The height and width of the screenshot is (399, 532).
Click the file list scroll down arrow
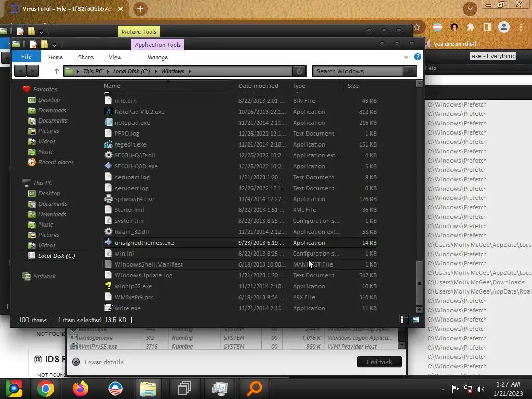[419, 310]
